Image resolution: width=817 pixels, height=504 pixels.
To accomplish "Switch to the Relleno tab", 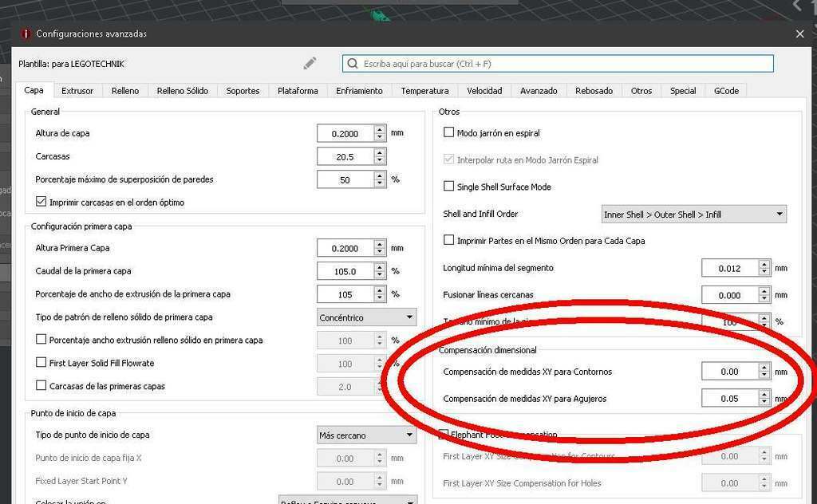I will tap(125, 91).
